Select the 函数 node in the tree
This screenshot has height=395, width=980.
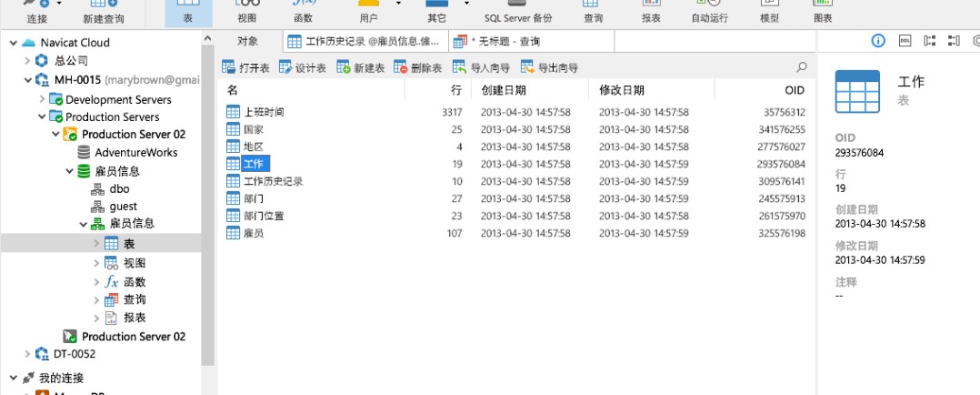125,282
